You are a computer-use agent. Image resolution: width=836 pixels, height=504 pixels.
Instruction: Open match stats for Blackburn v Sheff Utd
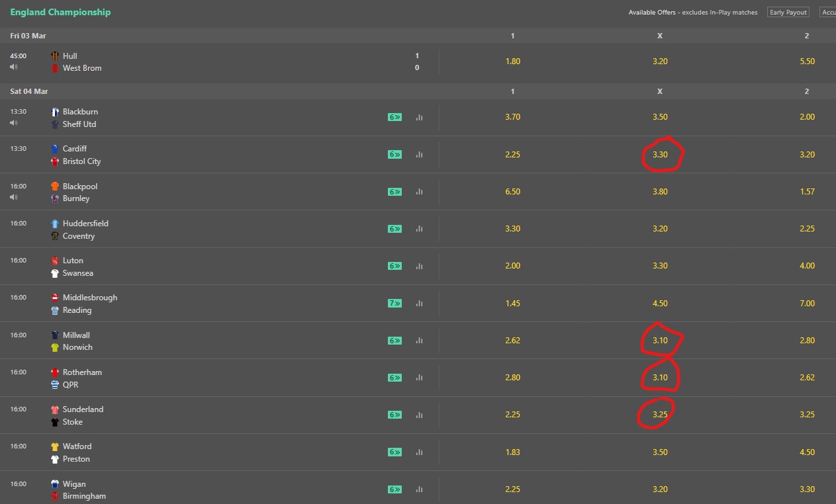tap(419, 118)
